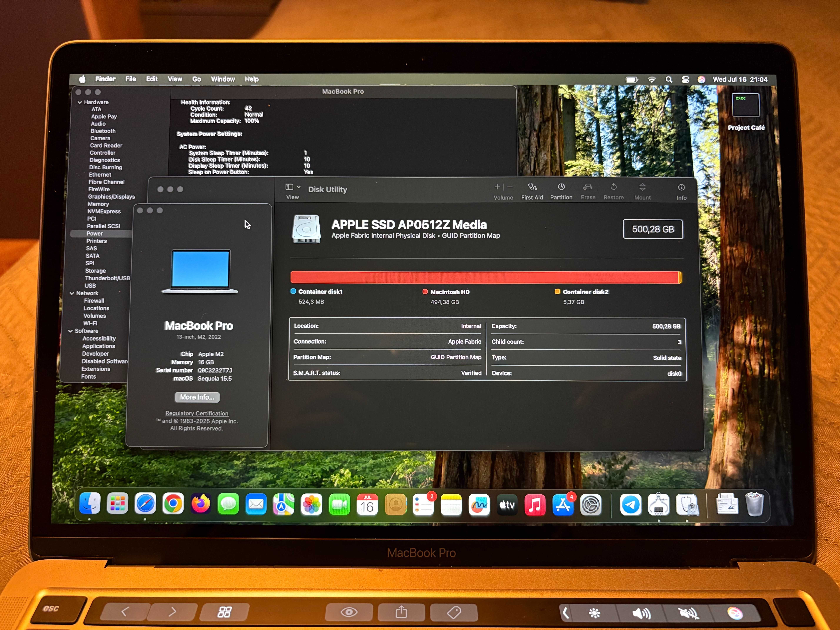
Task: Open System Settings from the Dock
Action: click(x=591, y=505)
